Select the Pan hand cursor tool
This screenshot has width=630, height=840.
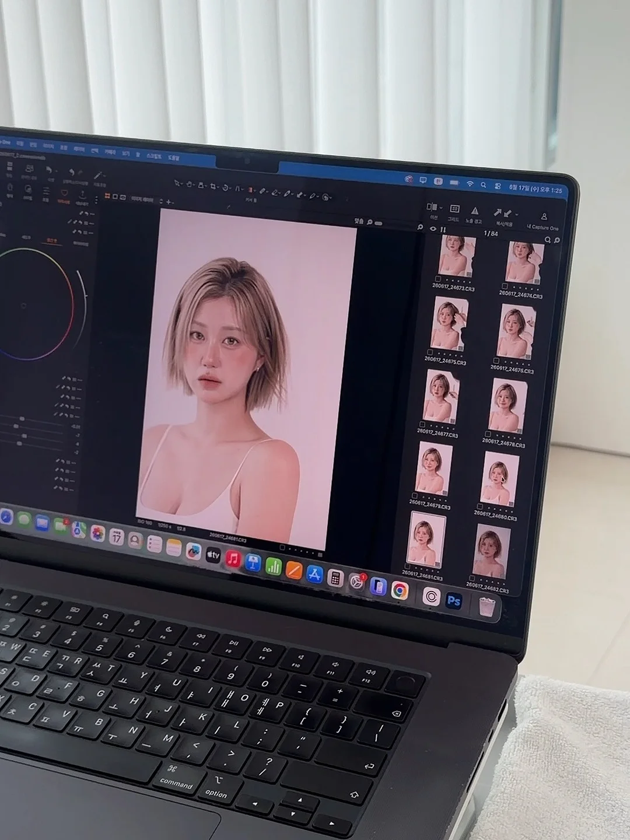(190, 184)
